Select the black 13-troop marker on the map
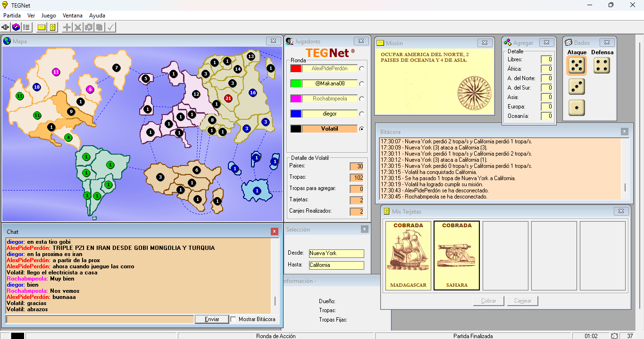644x339 pixels. 251,57
